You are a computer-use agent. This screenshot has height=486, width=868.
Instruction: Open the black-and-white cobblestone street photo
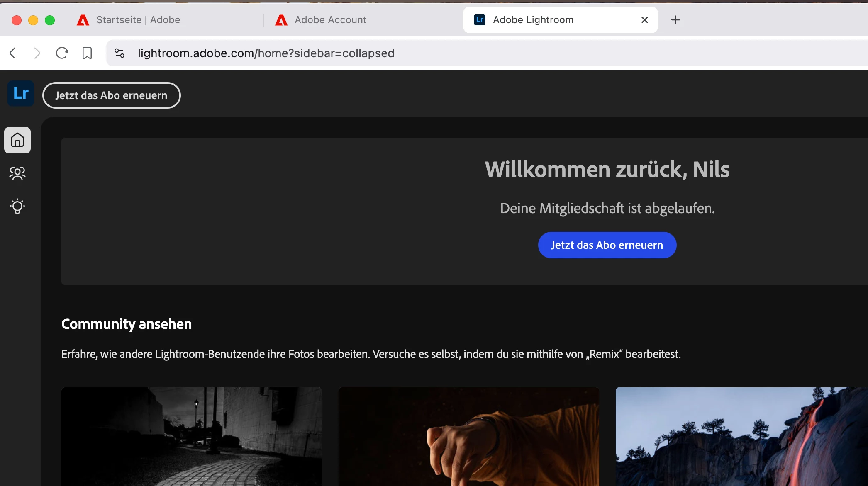coord(192,436)
